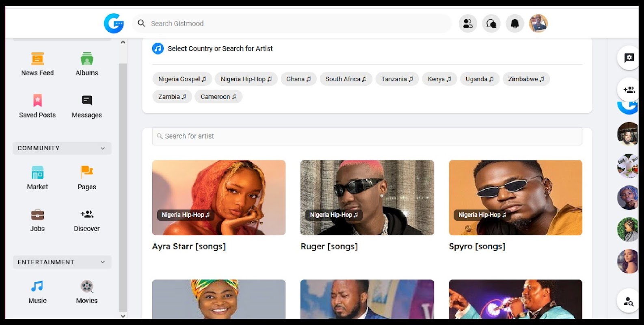Click the add friends icon on right rail
This screenshot has height=325, width=644.
coord(629,90)
